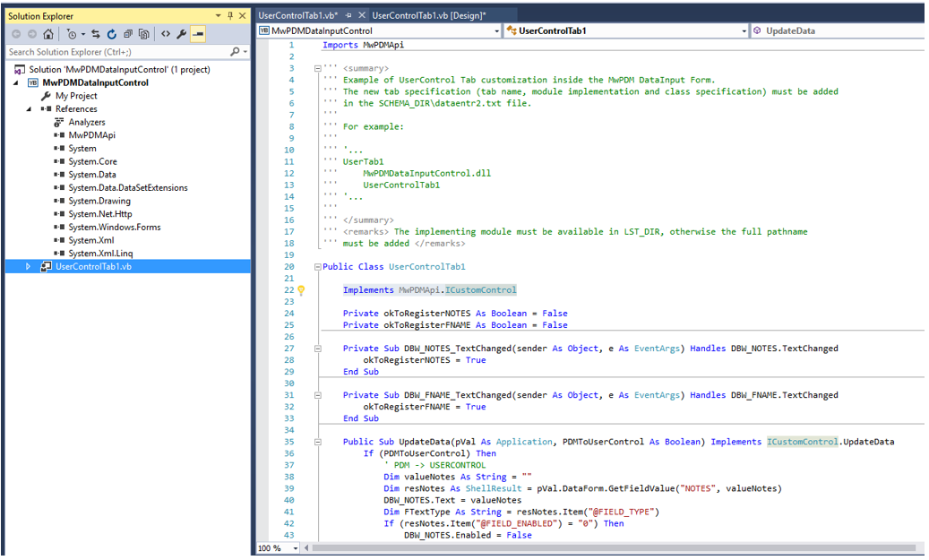This screenshot has width=929, height=560.
Task: Open the Pending Changes Filter dropdown arrow
Action: tap(83, 34)
